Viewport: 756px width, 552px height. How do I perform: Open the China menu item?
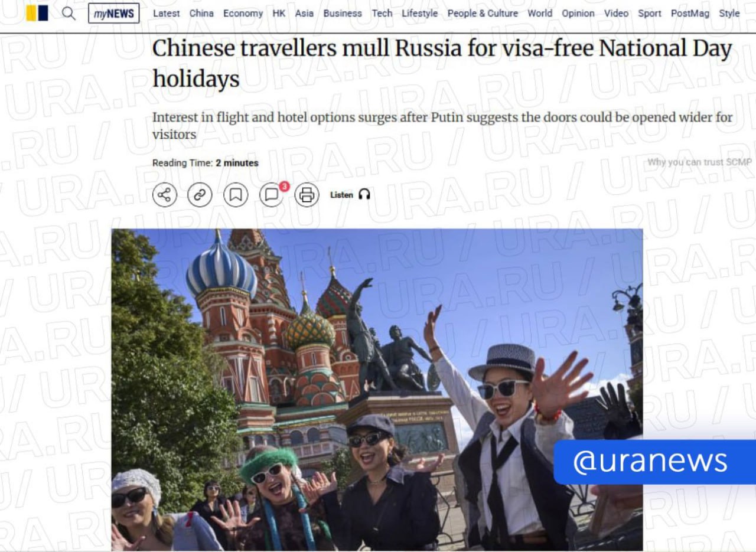coord(201,13)
